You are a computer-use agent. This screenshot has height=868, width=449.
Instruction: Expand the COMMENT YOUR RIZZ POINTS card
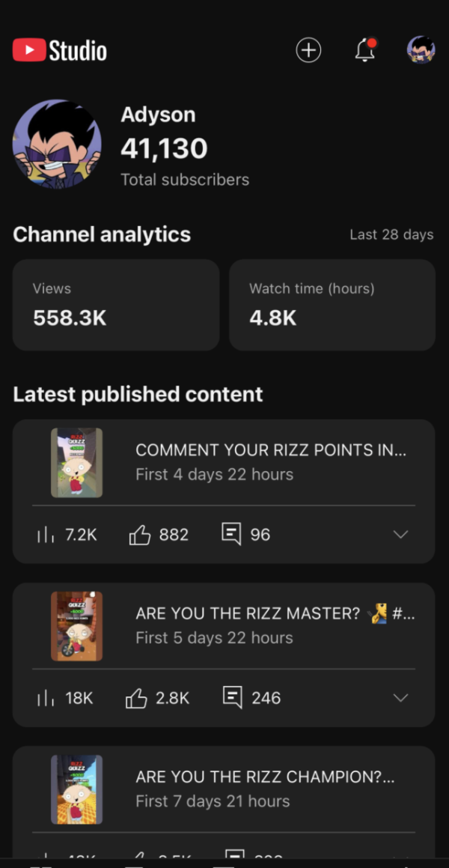(x=400, y=535)
